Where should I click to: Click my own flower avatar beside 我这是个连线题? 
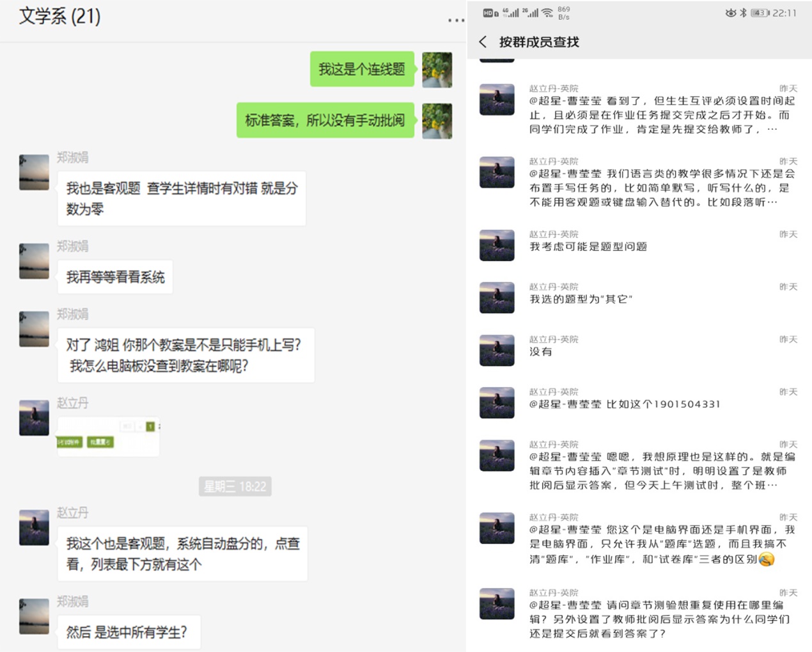point(437,70)
